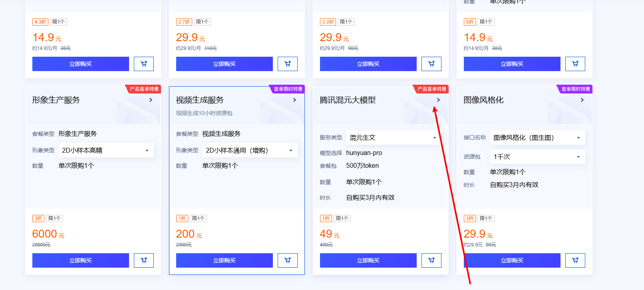The width and height of the screenshot is (644, 290).
Task: Click the 产品首单特惠 badge on 腾讯混元大模型
Action: [x=431, y=89]
